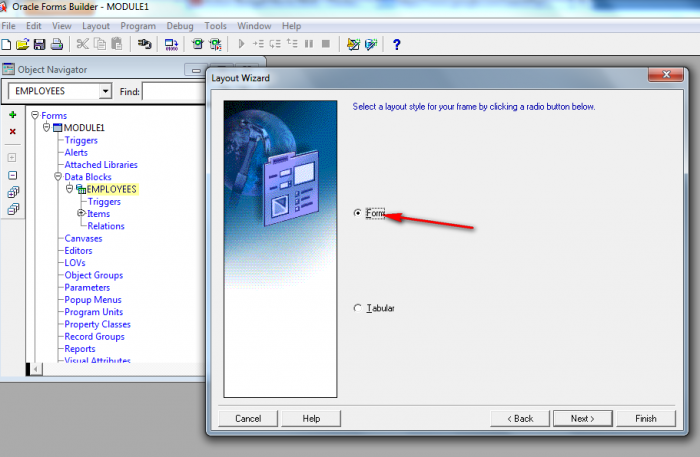Image resolution: width=700 pixels, height=457 pixels.
Task: Click the Compile module toolbar icon
Action: 171,44
